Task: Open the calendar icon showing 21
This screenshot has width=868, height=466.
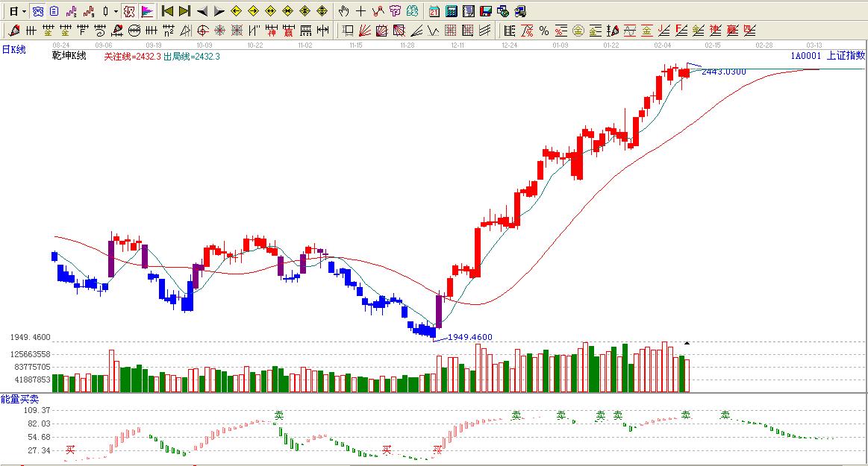Action: (434, 11)
